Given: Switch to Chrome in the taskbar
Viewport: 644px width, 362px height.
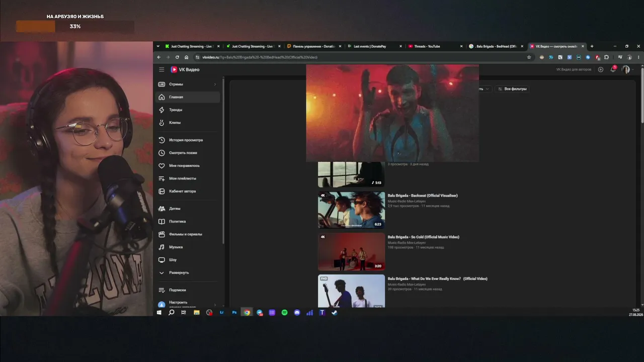Looking at the screenshot, I should pos(247,313).
